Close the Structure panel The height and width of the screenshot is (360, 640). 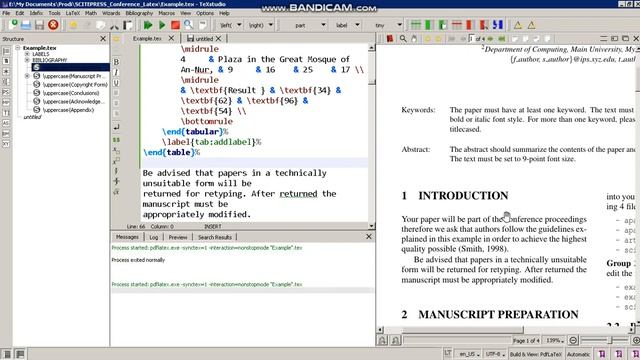coord(103,39)
